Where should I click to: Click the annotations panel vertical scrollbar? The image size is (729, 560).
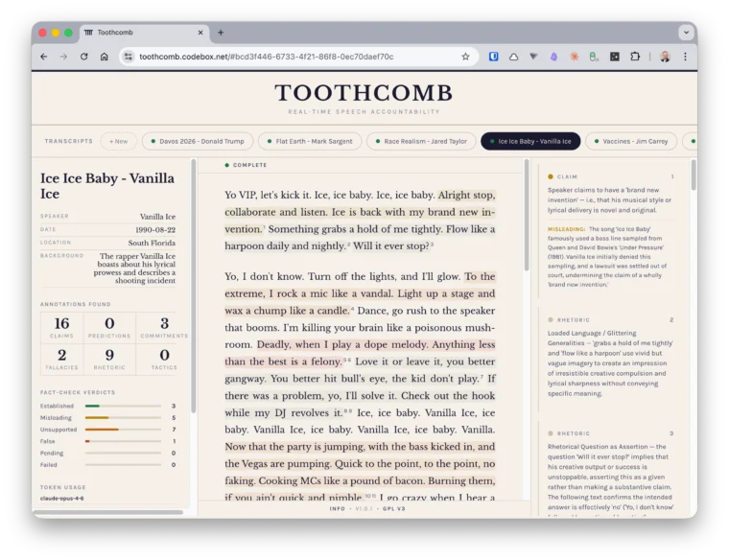tap(694, 175)
